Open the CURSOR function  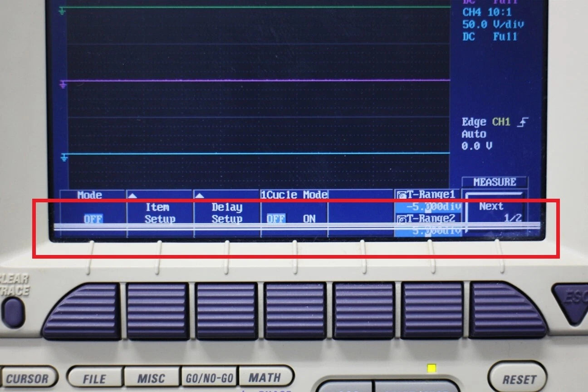click(28, 378)
